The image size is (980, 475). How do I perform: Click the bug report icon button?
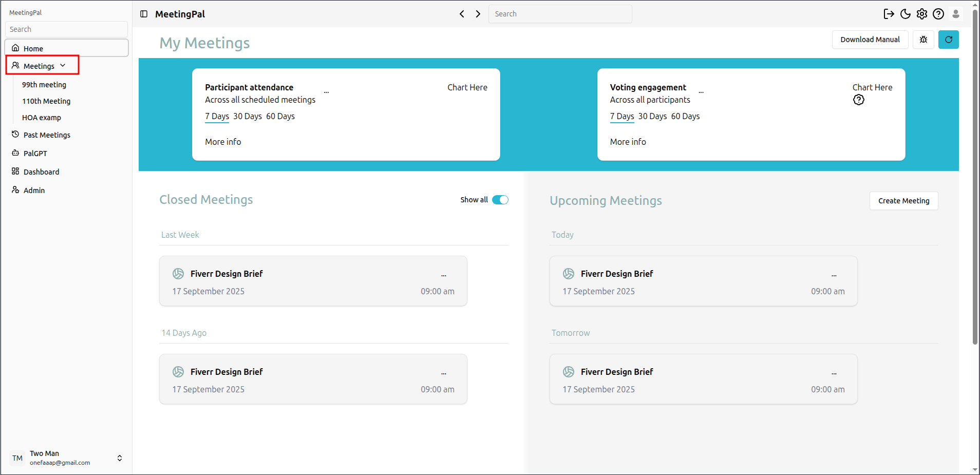click(x=924, y=40)
